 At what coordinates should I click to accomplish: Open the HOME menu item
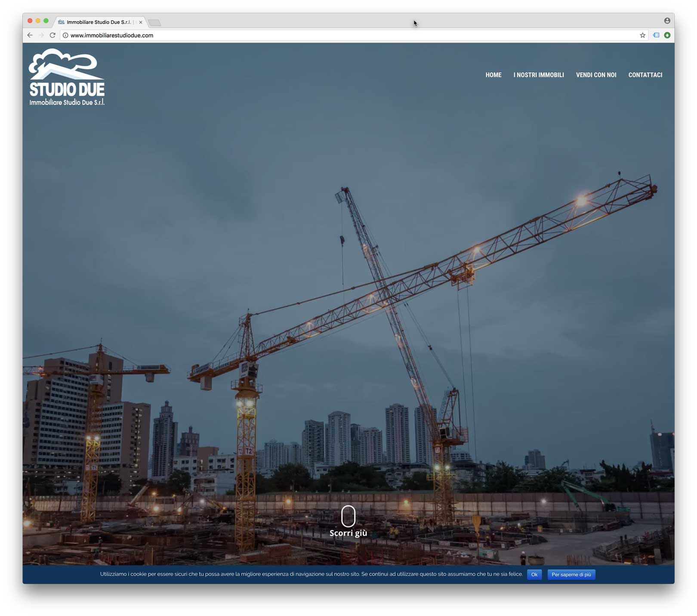pos(493,75)
